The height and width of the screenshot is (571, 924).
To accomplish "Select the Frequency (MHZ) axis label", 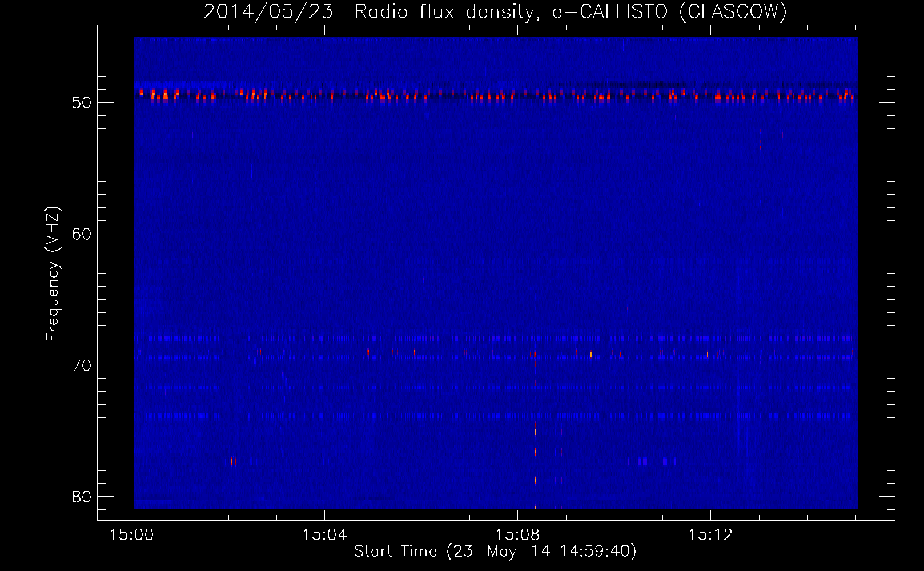I will (x=52, y=274).
